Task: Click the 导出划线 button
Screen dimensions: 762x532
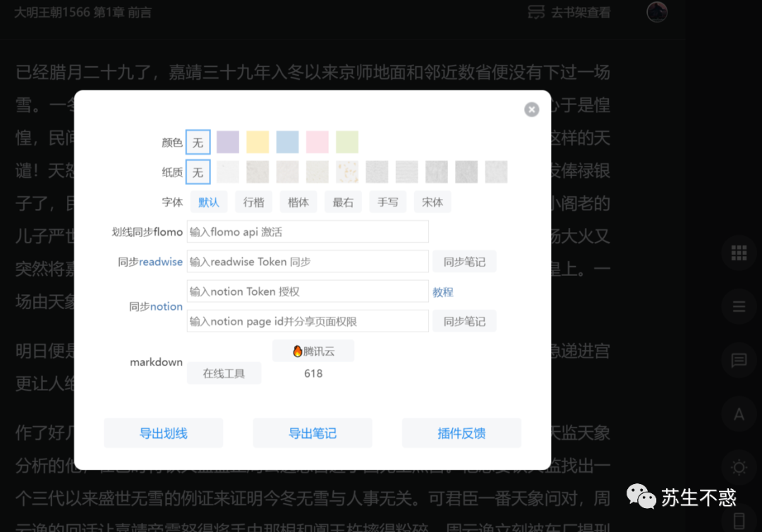Action: 163,433
